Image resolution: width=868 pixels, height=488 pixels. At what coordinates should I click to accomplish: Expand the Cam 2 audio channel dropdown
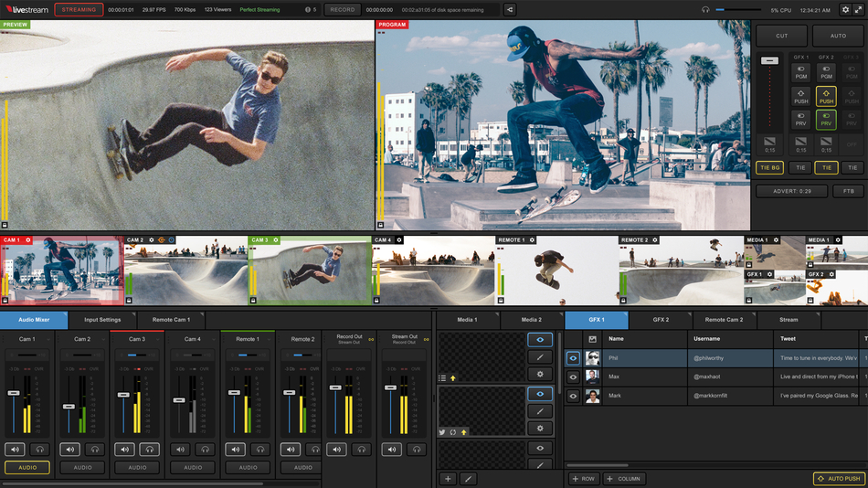tap(102, 339)
